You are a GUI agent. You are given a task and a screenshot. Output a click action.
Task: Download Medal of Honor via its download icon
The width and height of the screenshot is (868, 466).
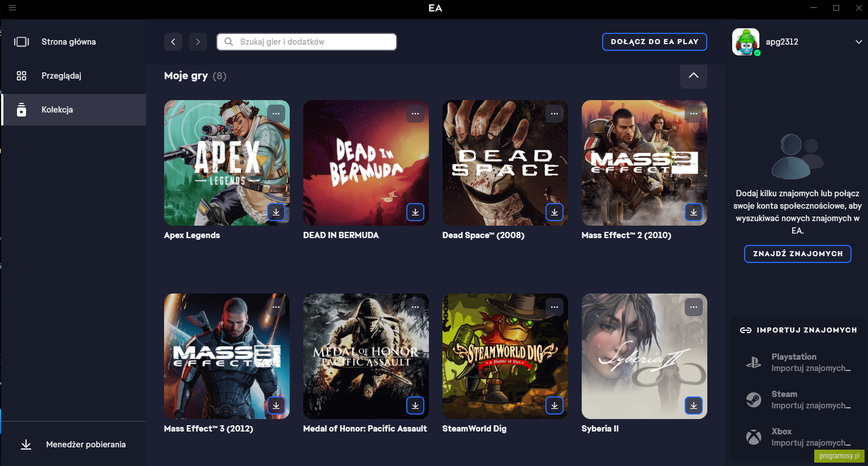click(x=415, y=405)
